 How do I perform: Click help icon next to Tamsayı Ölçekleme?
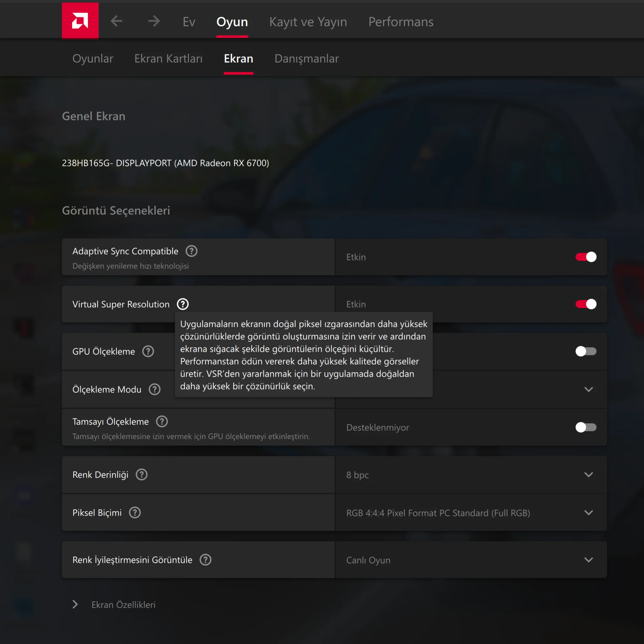pos(162,421)
